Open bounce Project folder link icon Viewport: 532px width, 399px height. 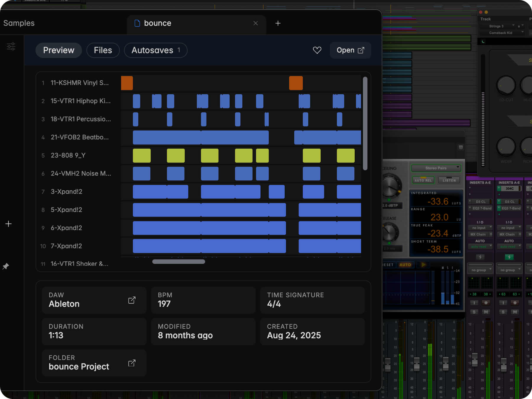[132, 363]
